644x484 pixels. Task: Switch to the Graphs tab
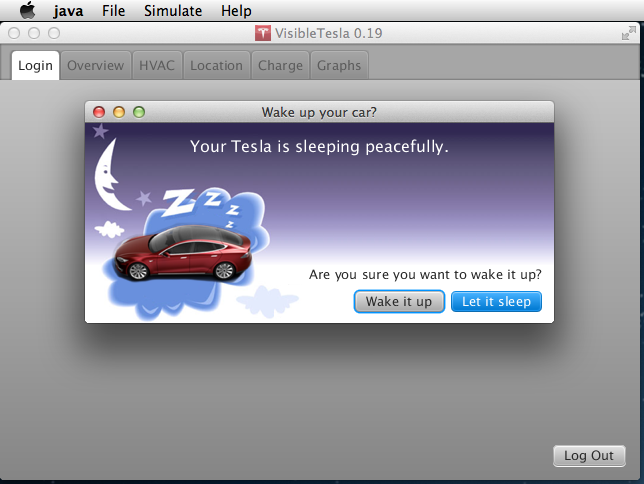(339, 65)
